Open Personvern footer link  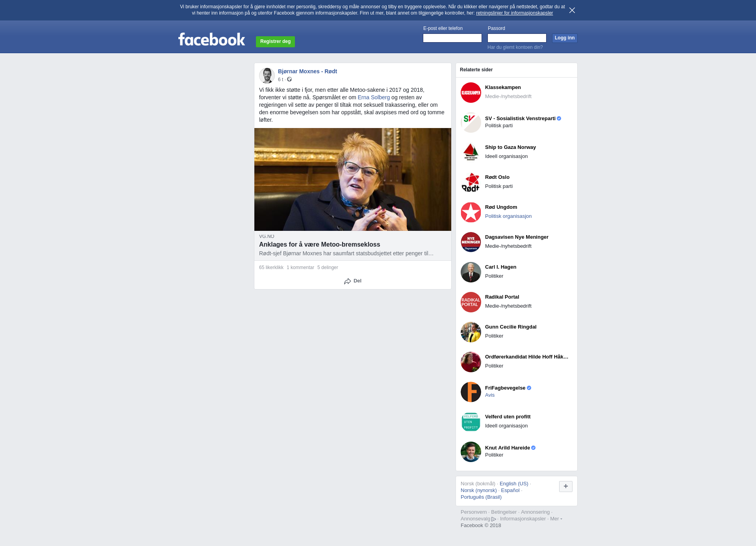coord(474,512)
